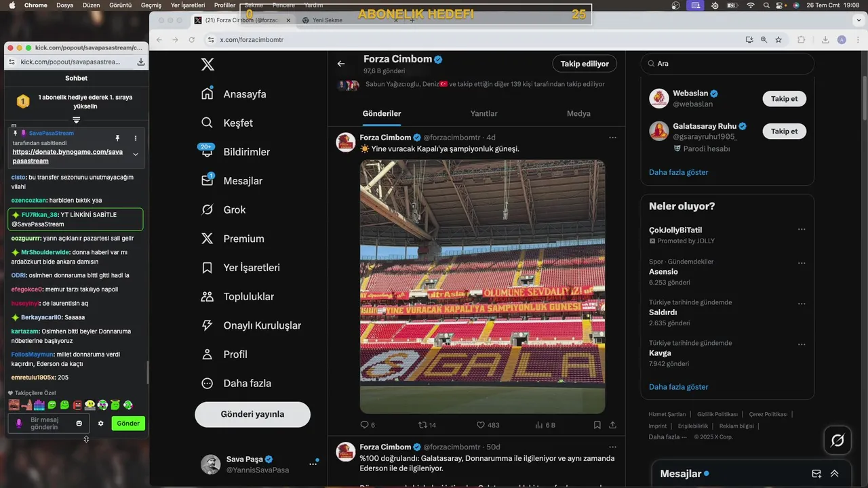The image size is (868, 488).
Task: Expand the Mesajlar drawer with double chevron
Action: point(835,474)
